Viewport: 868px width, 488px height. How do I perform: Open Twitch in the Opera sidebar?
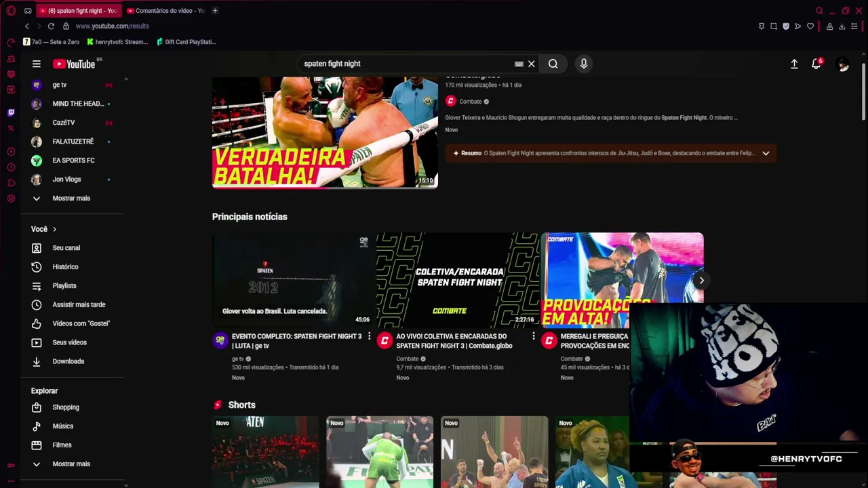click(x=11, y=113)
